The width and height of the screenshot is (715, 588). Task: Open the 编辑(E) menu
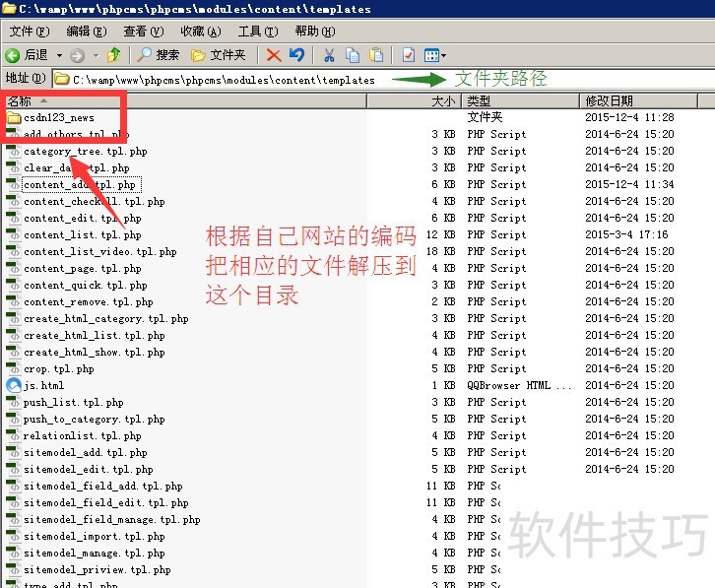(x=87, y=31)
